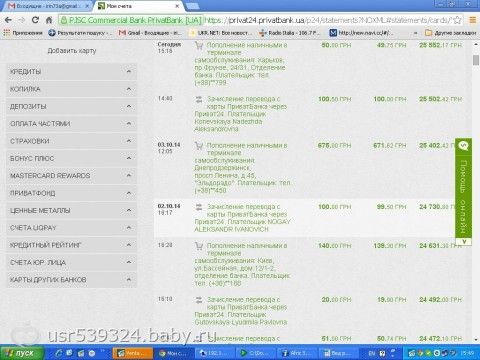Open the Gmail bookmark in the bookmarks bar

tap(151, 33)
